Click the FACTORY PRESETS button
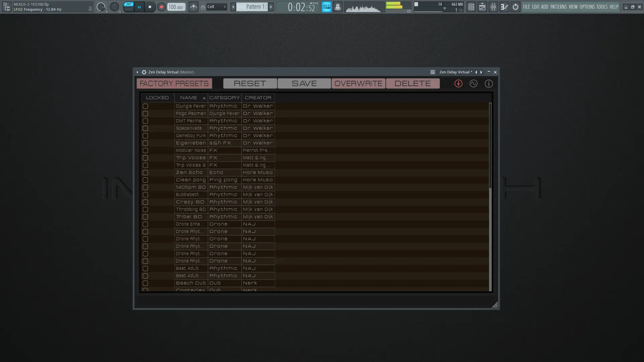The width and height of the screenshot is (644, 362). pos(174,83)
